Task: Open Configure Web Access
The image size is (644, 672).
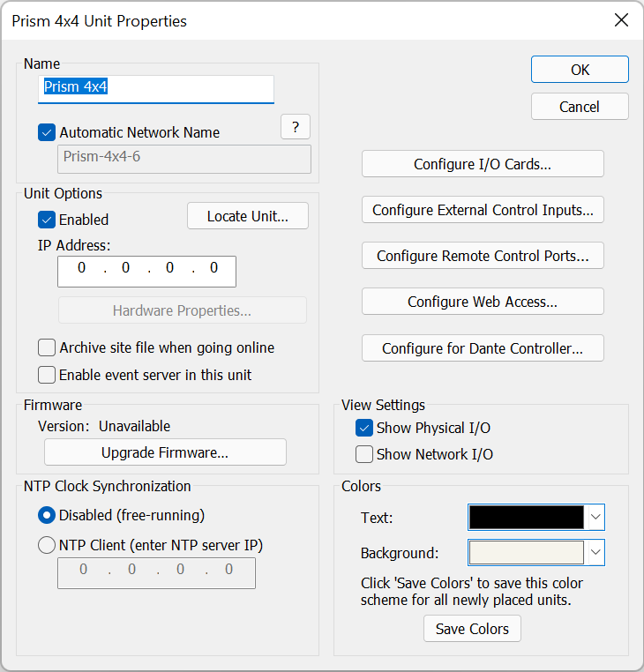Action: click(x=483, y=302)
